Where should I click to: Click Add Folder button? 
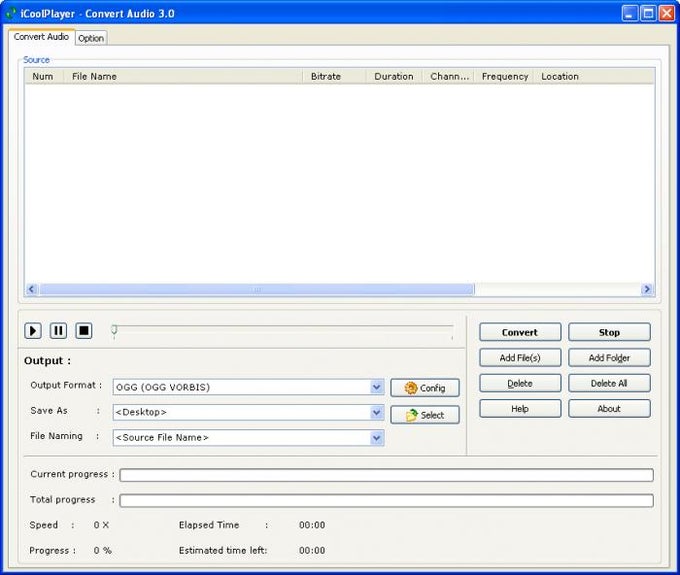tap(609, 358)
